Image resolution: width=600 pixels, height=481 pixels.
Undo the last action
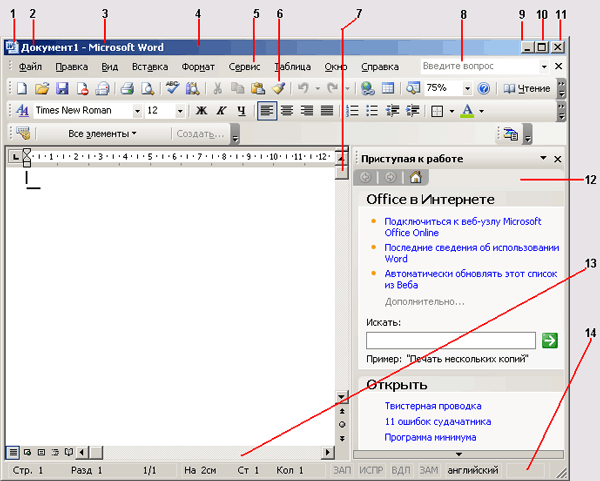point(303,89)
